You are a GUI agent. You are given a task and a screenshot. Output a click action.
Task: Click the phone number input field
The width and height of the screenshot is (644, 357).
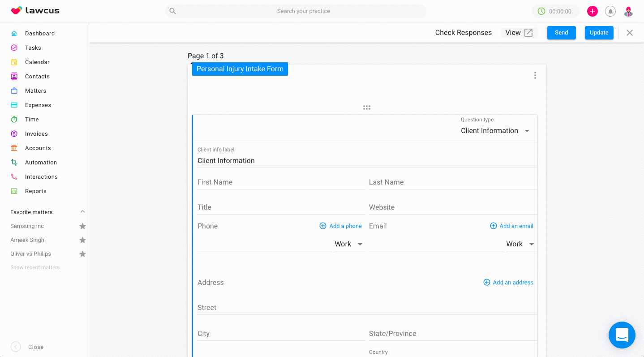[x=265, y=244]
